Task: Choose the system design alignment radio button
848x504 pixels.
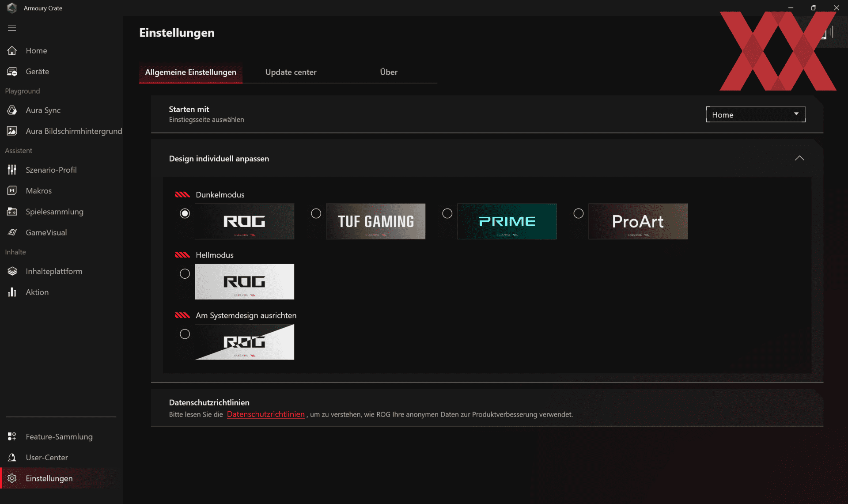Action: 185,334
